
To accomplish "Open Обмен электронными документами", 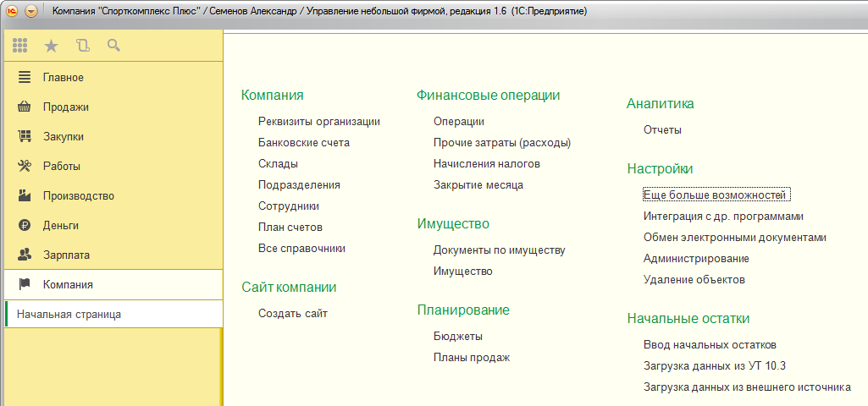I will pos(734,238).
